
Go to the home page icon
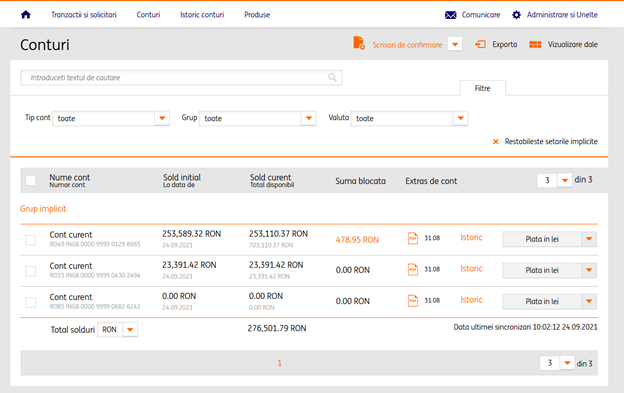pos(26,15)
